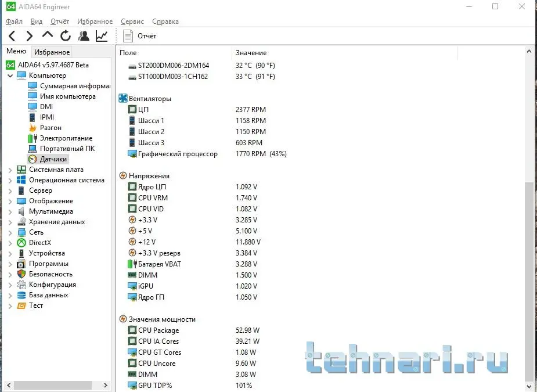
Task: Click the Отчёт toolbar button label
Action: (x=147, y=36)
